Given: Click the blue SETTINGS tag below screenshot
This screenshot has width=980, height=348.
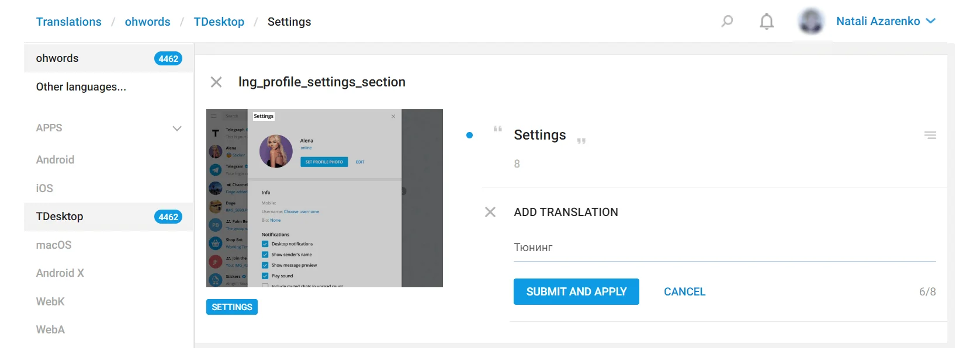Looking at the screenshot, I should [231, 307].
